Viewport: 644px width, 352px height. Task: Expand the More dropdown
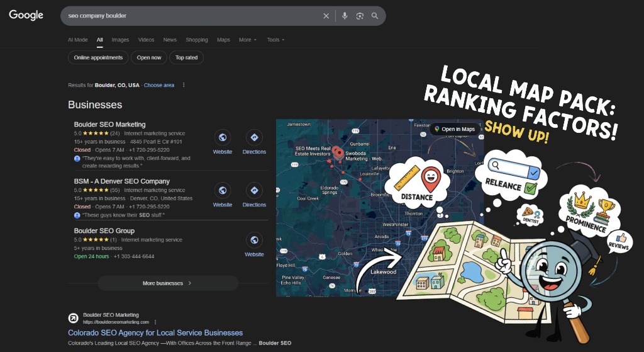248,40
